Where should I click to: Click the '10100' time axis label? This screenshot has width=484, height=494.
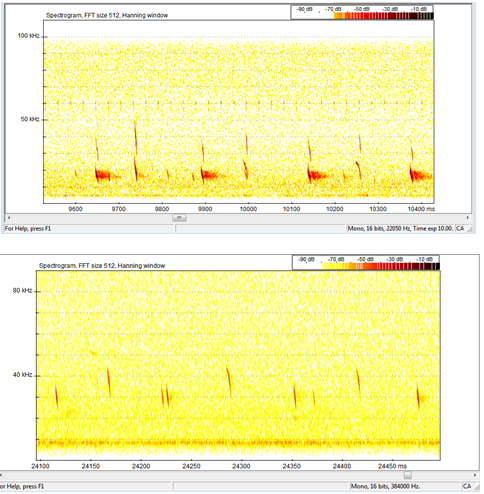click(x=292, y=209)
